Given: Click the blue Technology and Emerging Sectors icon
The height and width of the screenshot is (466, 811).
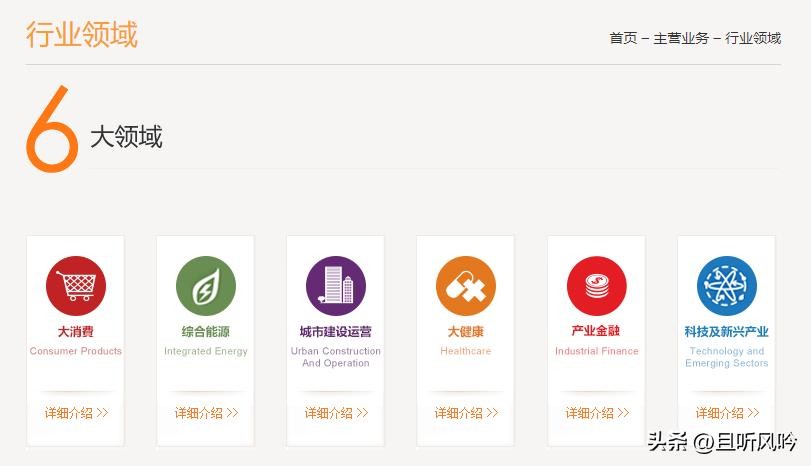Looking at the screenshot, I should (x=726, y=286).
